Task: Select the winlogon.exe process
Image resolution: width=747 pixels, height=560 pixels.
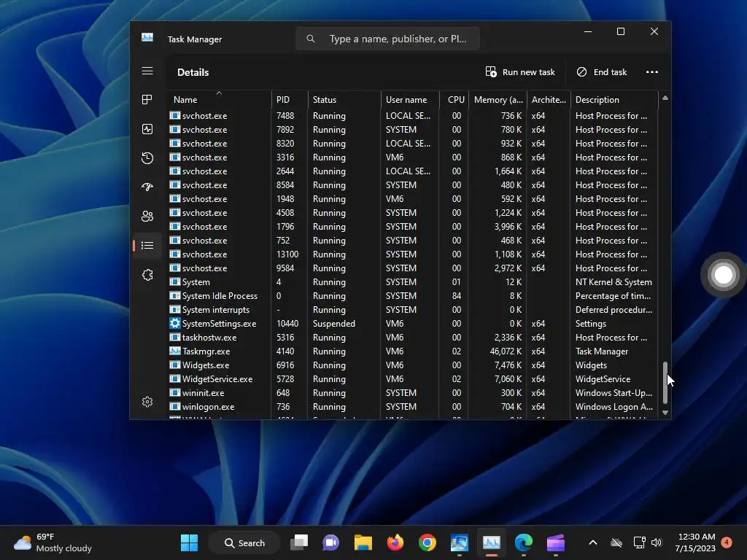Action: [x=413, y=407]
